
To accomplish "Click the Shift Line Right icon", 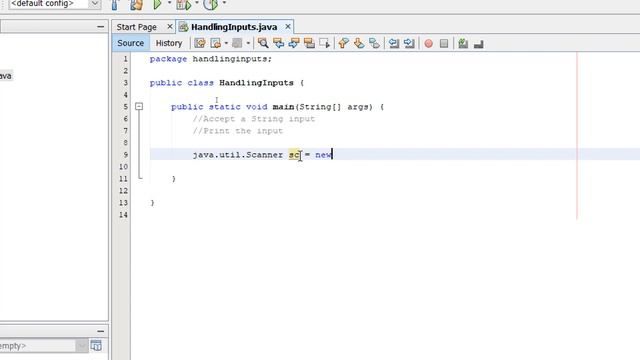I will pyautogui.click(x=409, y=43).
